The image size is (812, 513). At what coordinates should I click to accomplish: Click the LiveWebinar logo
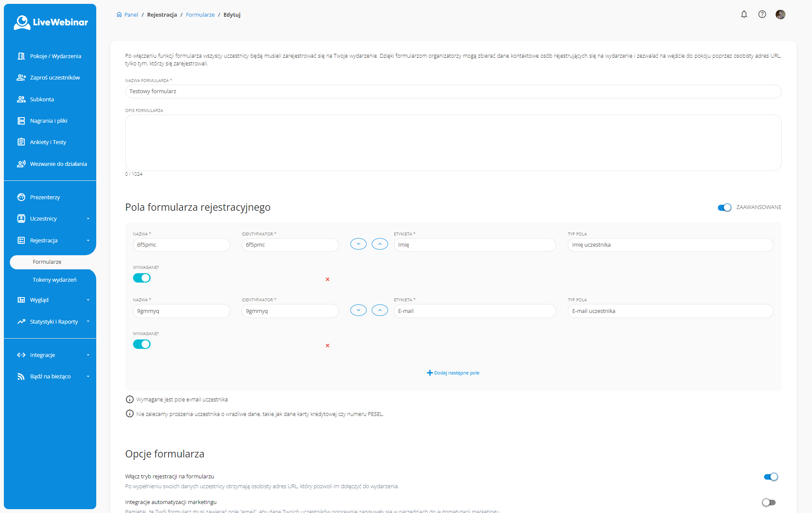50,22
